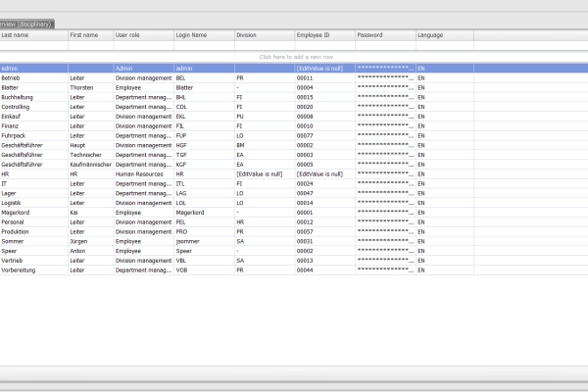This screenshot has height=392, width=588.
Task: Select the Vorbereitung row
Action: point(294,270)
